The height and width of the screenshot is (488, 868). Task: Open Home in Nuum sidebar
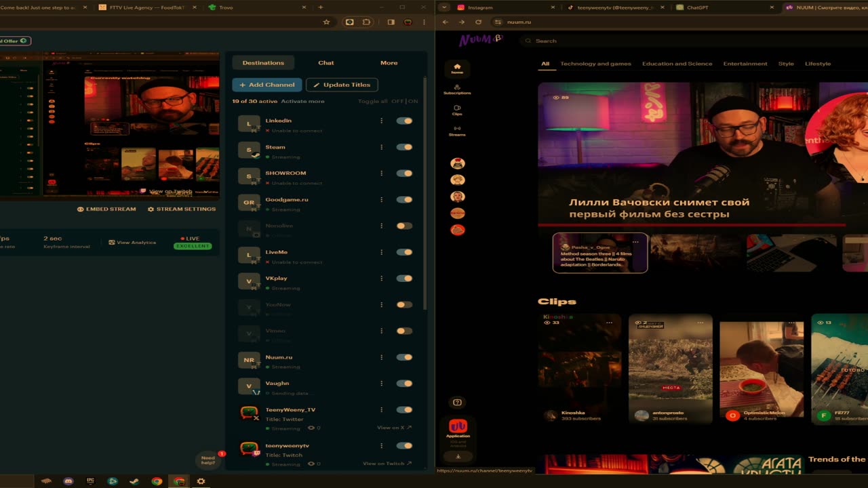click(457, 68)
